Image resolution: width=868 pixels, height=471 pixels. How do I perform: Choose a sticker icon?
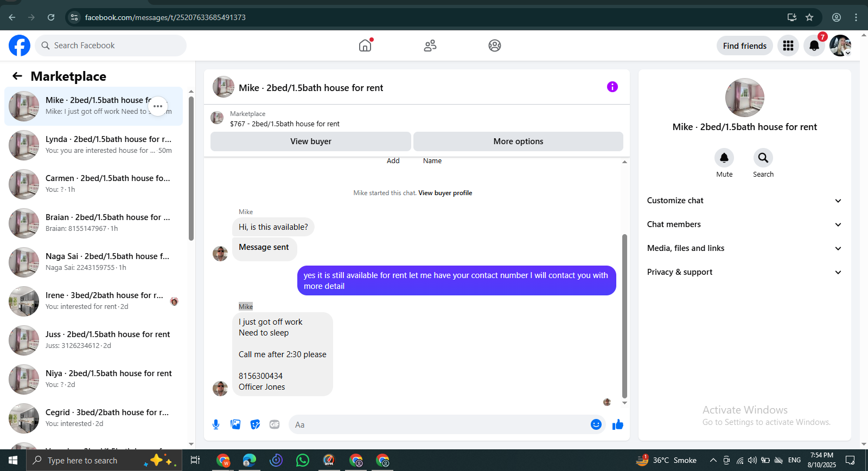pos(255,424)
